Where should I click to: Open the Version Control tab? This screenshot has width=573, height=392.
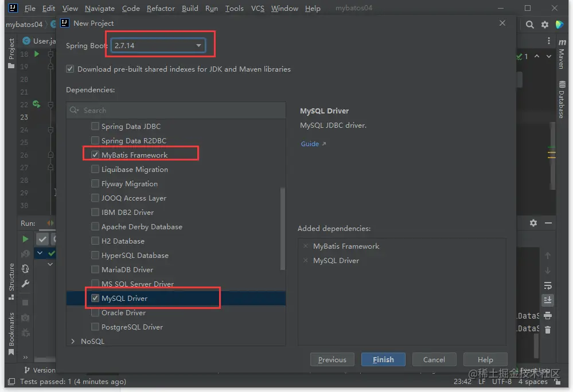pos(40,370)
